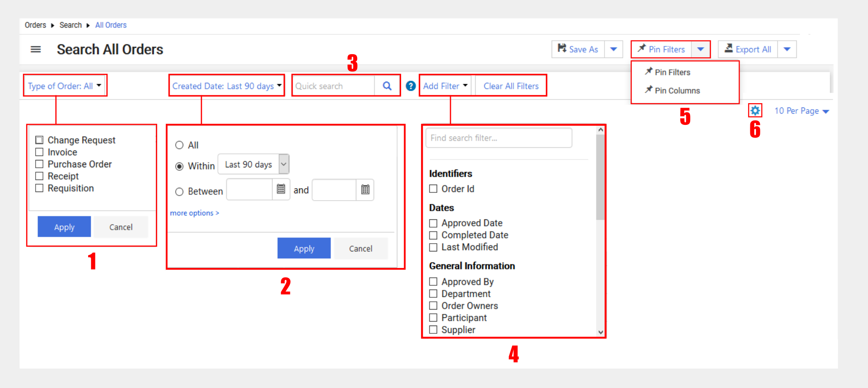Click the more options link

point(194,213)
